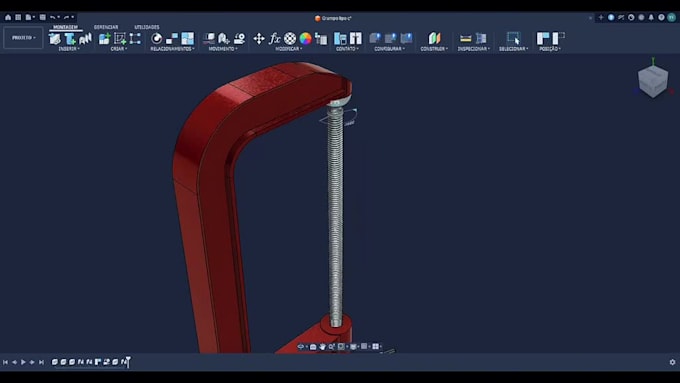Click the first Configurar icon
The width and height of the screenshot is (680, 383).
pos(375,39)
